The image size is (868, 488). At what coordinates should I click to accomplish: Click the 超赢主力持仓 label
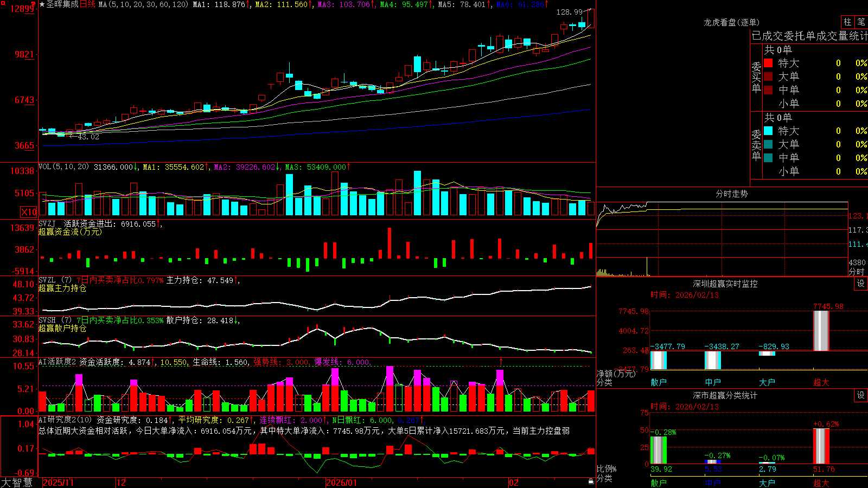(62, 288)
